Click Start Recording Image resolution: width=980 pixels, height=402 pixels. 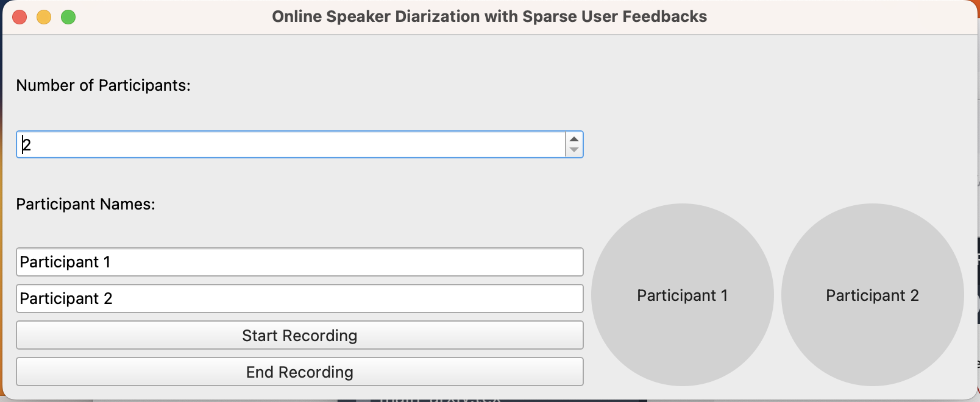[x=299, y=336]
